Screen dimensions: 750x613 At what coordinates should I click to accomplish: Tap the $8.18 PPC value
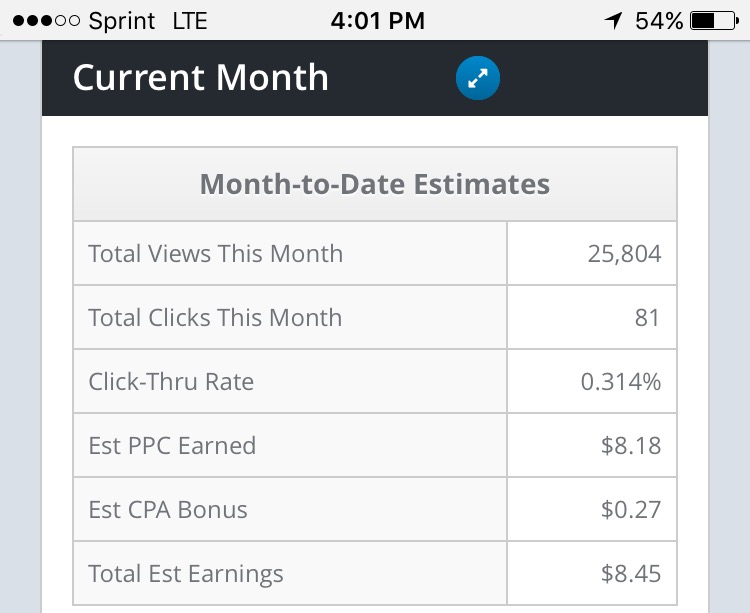click(x=631, y=446)
